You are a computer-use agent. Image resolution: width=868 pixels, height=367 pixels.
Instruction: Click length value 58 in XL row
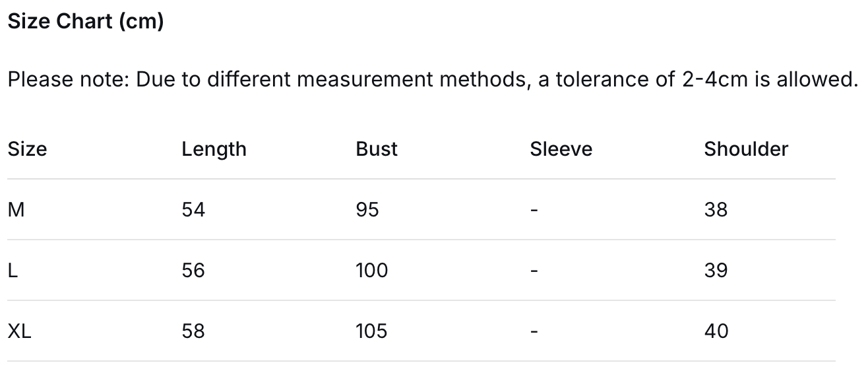click(x=193, y=331)
